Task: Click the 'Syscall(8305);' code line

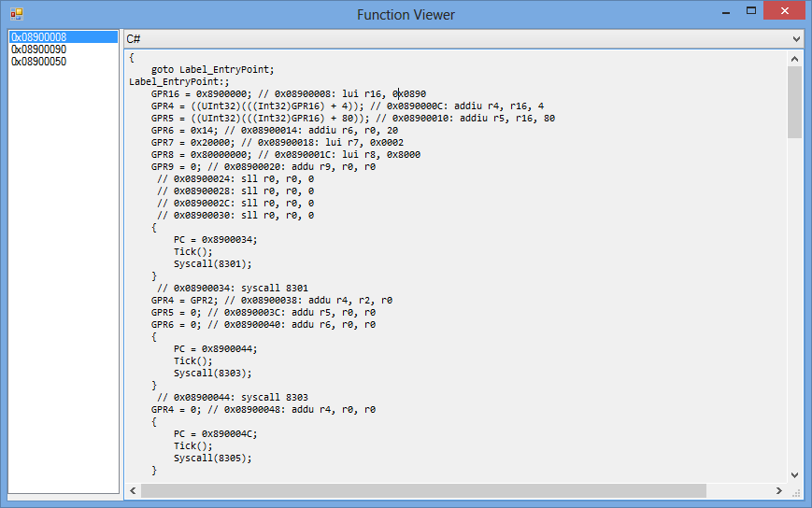Action: [x=212, y=458]
